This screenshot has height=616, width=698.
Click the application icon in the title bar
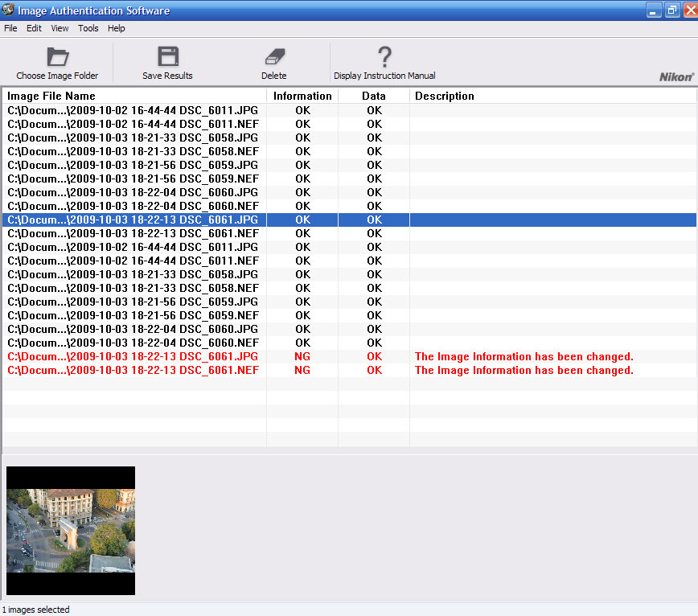click(x=8, y=10)
